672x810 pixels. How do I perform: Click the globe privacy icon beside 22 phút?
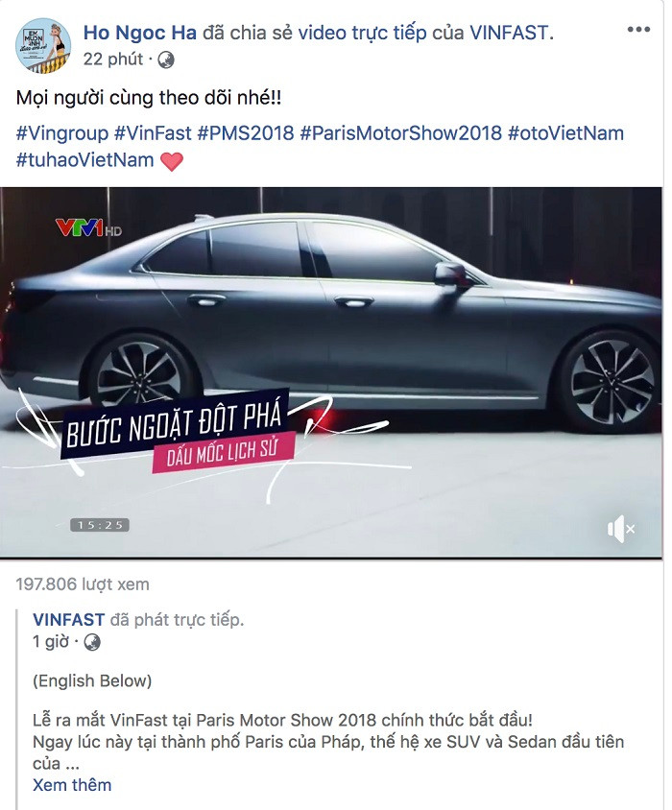166,60
